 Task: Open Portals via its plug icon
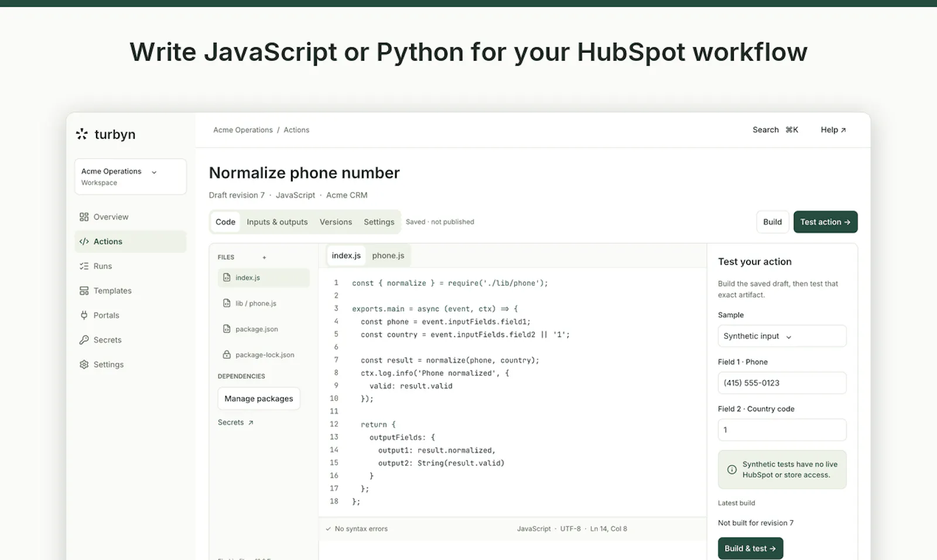84,315
